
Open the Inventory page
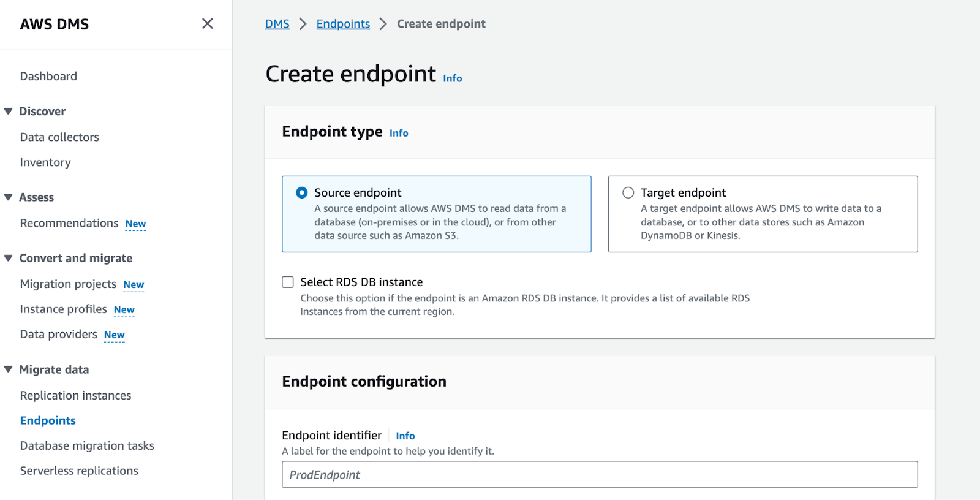pos(45,162)
